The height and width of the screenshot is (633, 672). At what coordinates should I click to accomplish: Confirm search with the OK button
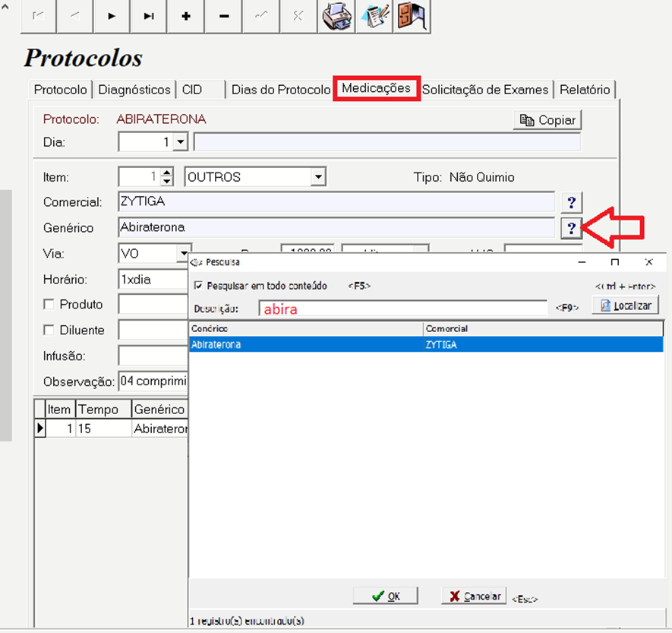(x=386, y=597)
